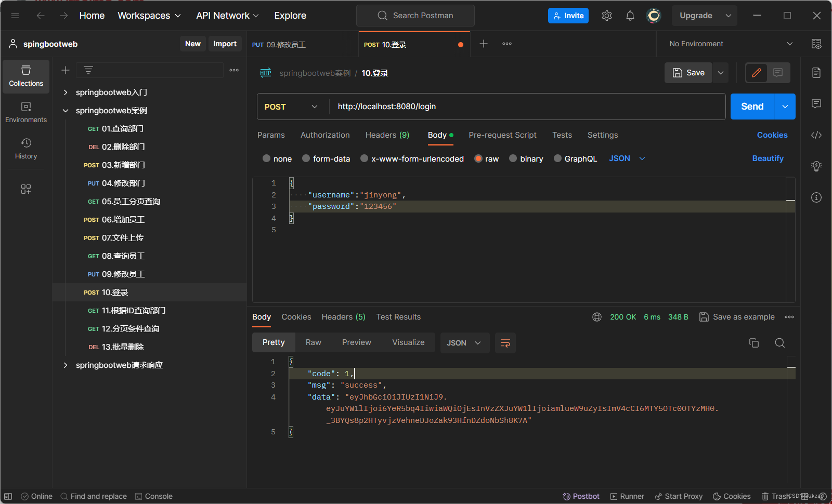Screen dimensions: 832x504
Task: Open Save options dropdown arrow
Action: 721,73
